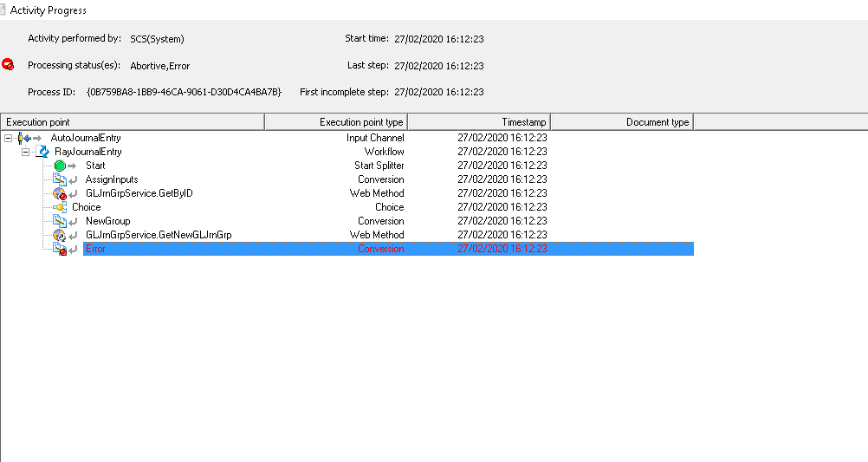Sort by Timestamp column header
Image resolution: width=868 pixels, height=462 pixels.
click(x=479, y=122)
